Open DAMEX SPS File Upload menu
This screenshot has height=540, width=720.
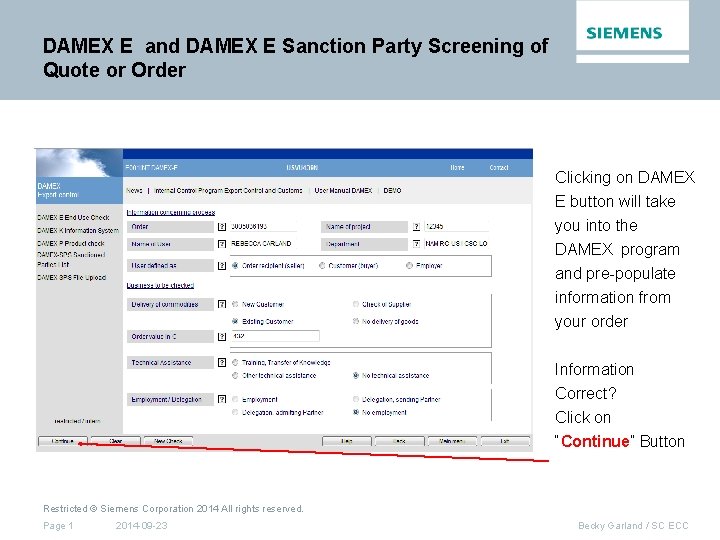72,277
